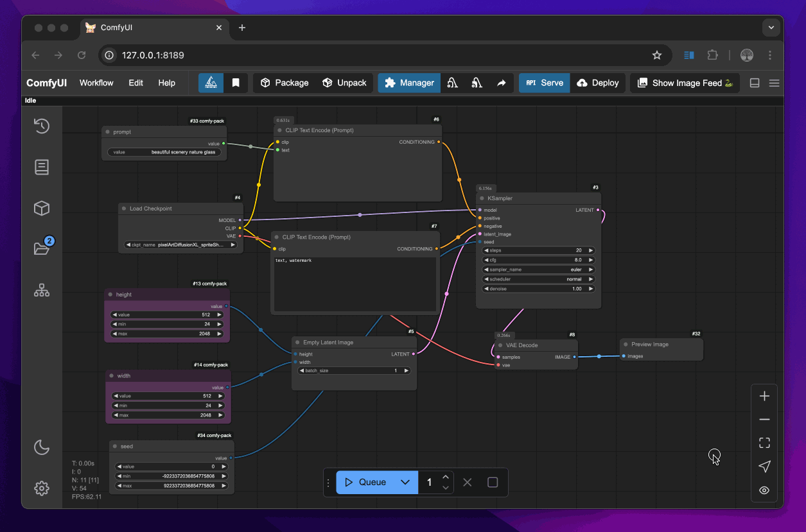
Task: Open settings gear in the sidebar
Action: point(42,488)
